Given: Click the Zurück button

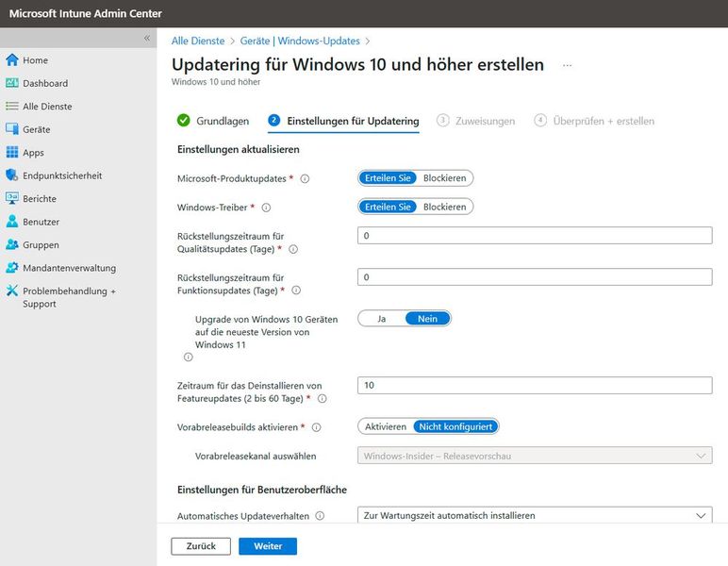Looking at the screenshot, I should pyautogui.click(x=201, y=546).
